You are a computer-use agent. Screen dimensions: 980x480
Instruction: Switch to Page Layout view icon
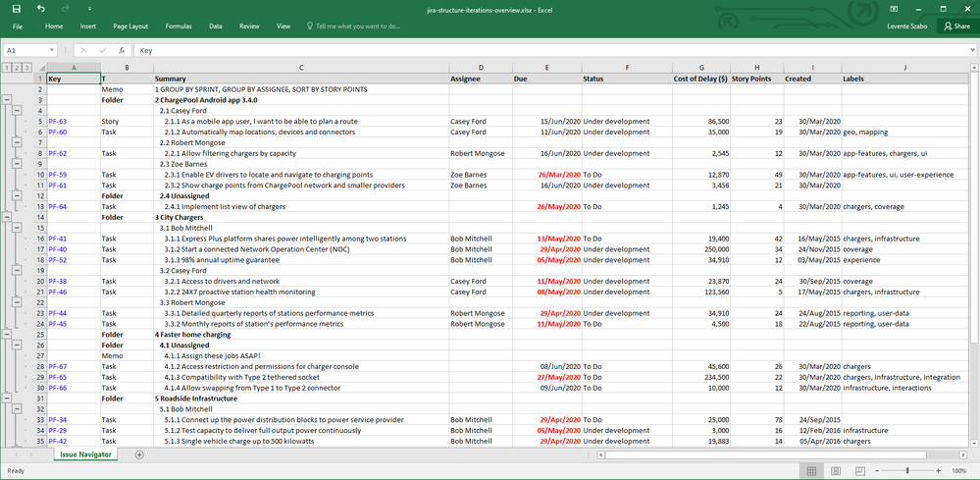coord(836,470)
